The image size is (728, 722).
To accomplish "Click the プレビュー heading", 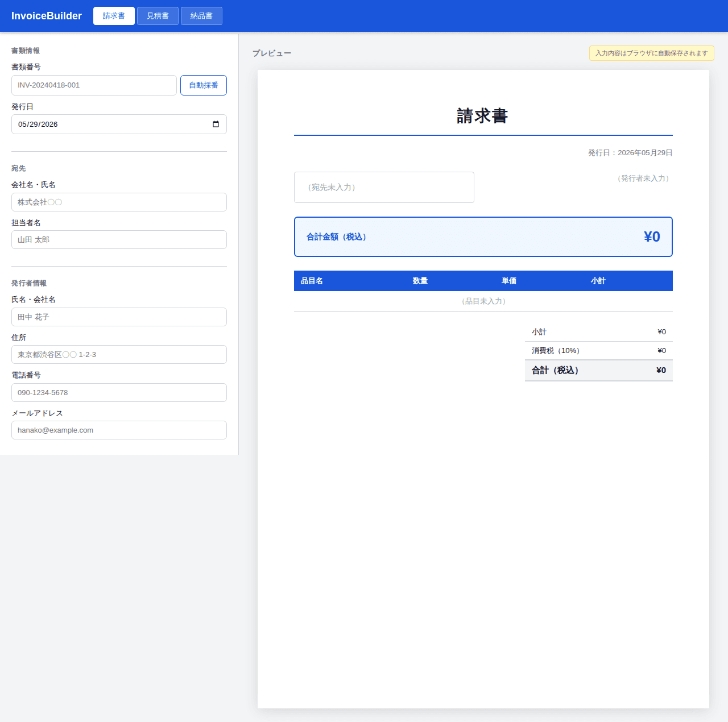I will coord(272,53).
